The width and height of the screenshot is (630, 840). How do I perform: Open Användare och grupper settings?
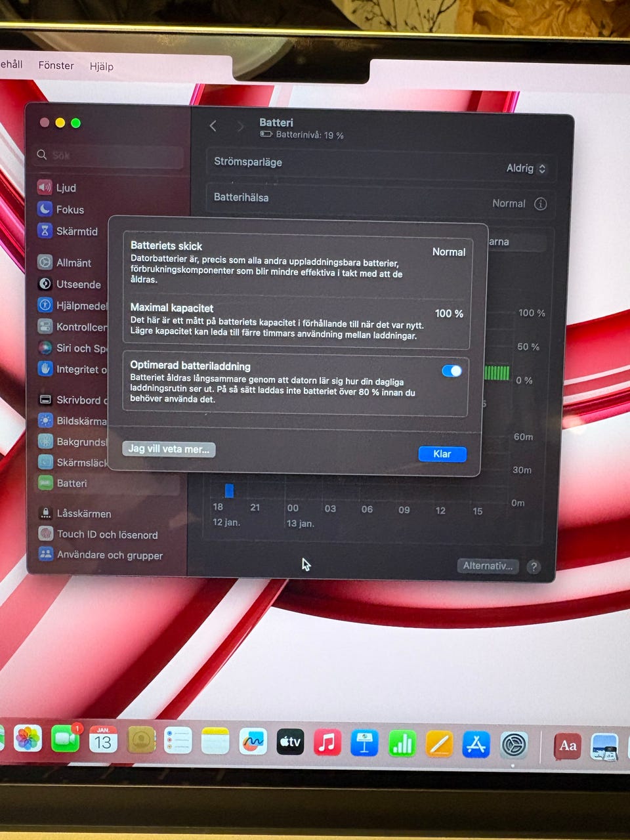click(109, 555)
